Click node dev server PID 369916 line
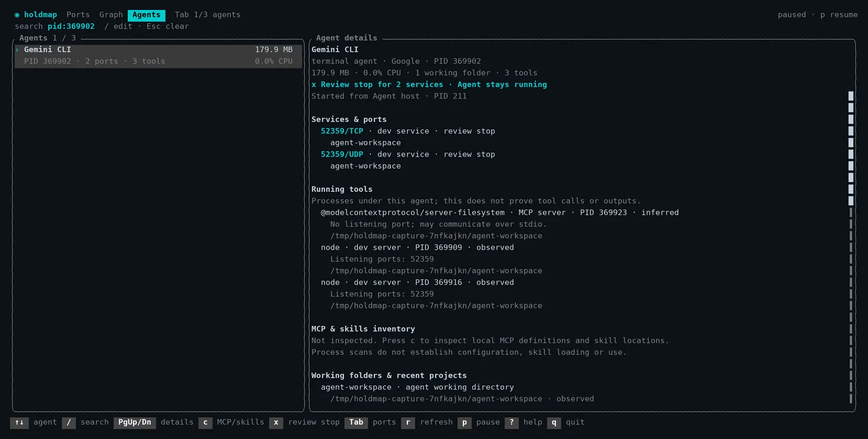Screen dimensions: 868x439 click(x=417, y=282)
